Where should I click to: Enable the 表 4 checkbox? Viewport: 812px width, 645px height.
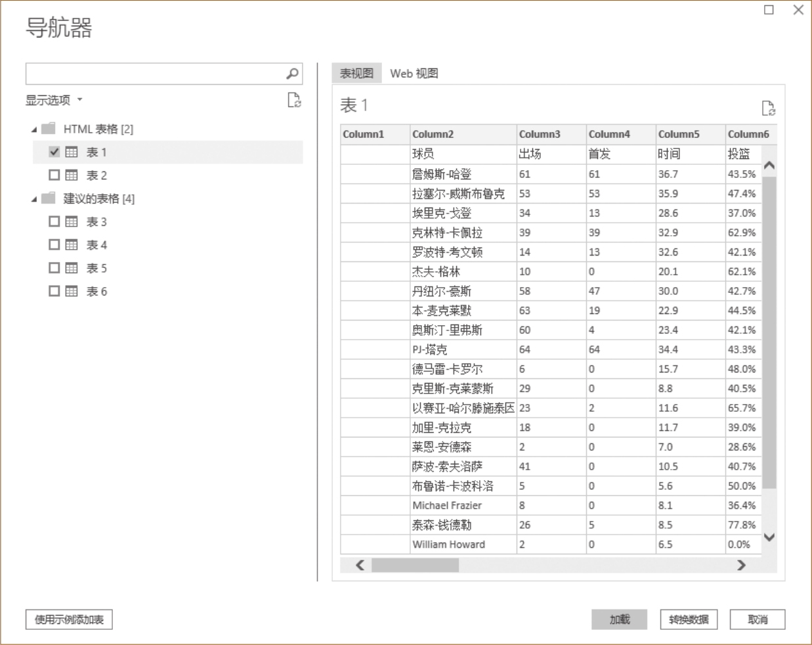point(54,245)
